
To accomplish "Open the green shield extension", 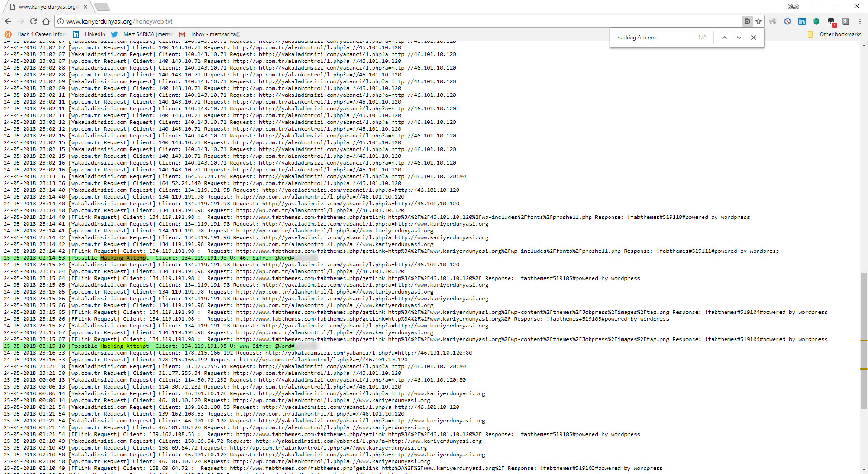I will tap(816, 21).
